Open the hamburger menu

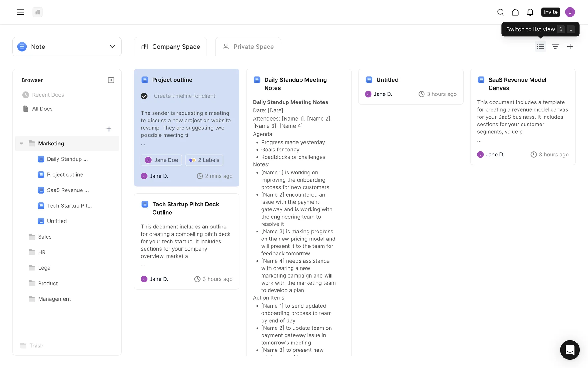20,12
